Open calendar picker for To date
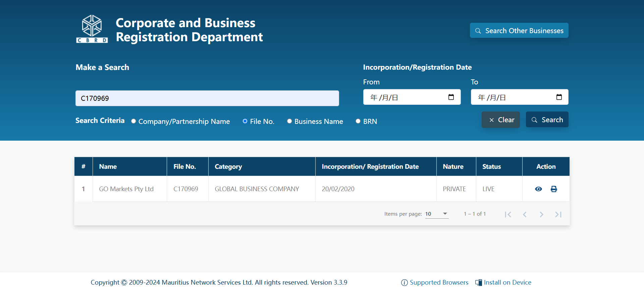The height and width of the screenshot is (293, 644). (x=559, y=97)
